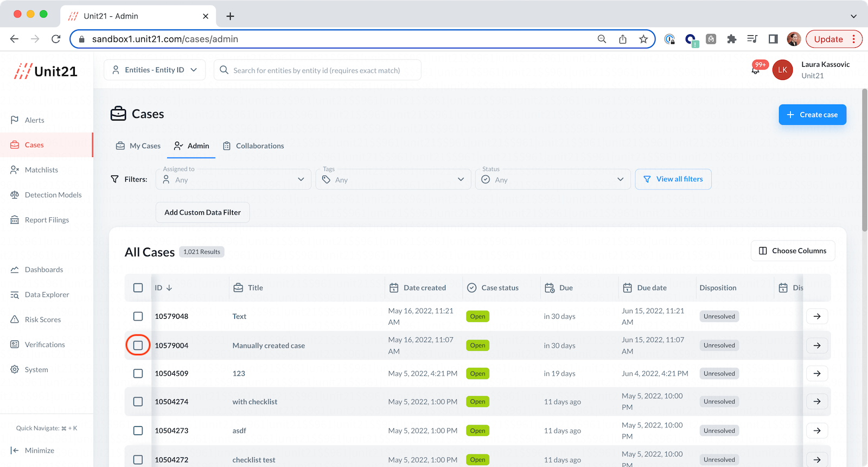Viewport: 868px width, 467px height.
Task: Check the box for case 10579004
Action: coord(138,345)
